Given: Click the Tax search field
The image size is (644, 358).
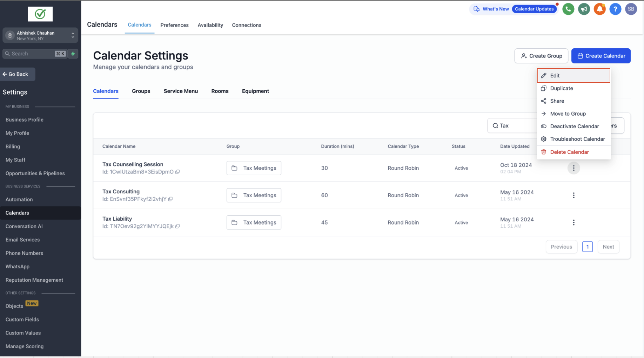Looking at the screenshot, I should (512, 126).
